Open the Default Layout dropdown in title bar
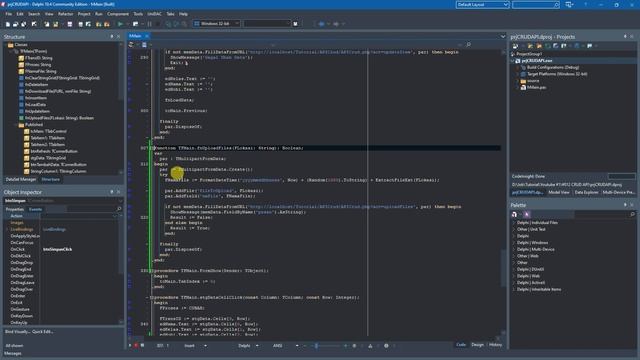Image resolution: width=640 pixels, height=360 pixels. point(482,4)
